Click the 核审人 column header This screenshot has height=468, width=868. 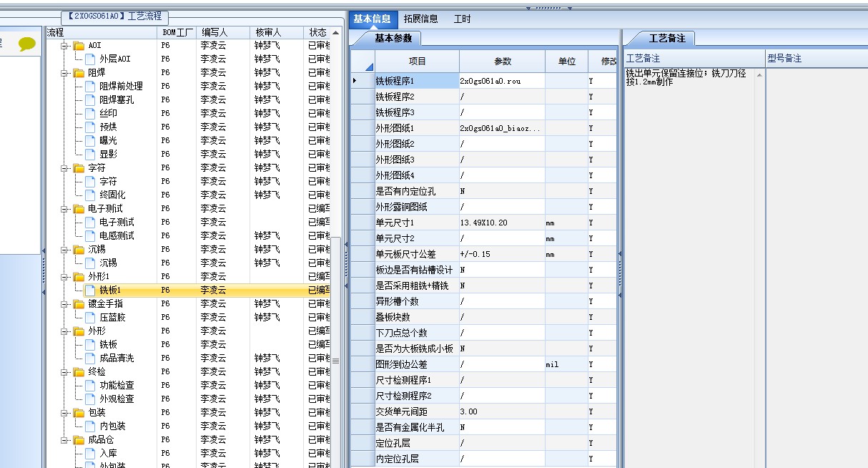coord(277,32)
